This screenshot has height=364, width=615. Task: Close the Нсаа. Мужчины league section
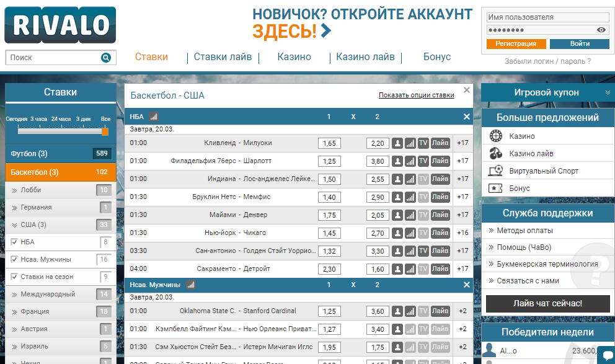pos(466,285)
